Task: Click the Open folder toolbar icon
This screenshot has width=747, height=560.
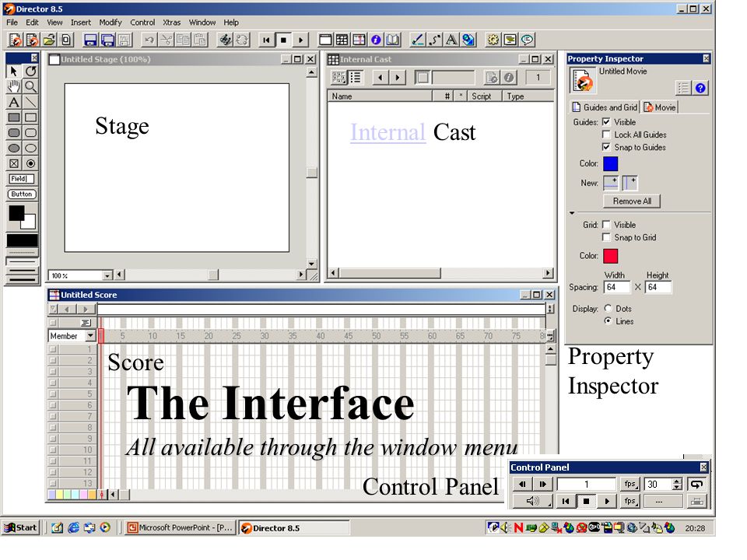Action: (50, 40)
